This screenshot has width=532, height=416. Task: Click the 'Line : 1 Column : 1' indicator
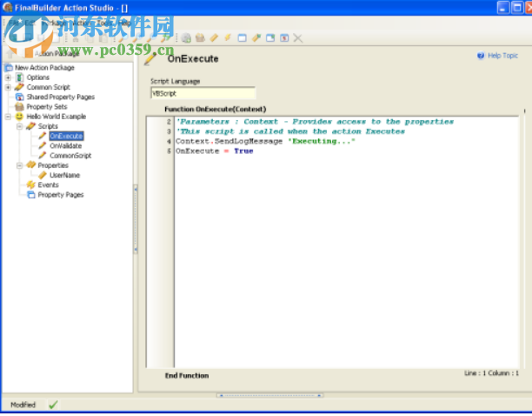pyautogui.click(x=491, y=373)
